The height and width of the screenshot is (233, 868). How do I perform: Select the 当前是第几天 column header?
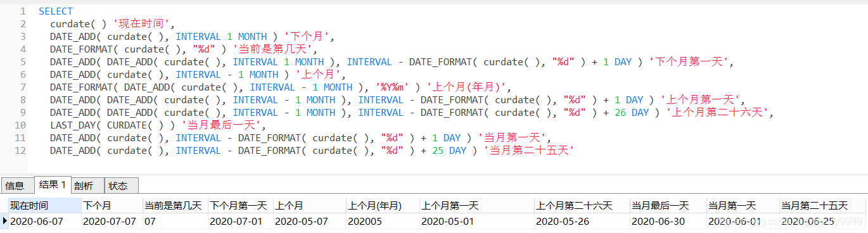point(175,205)
